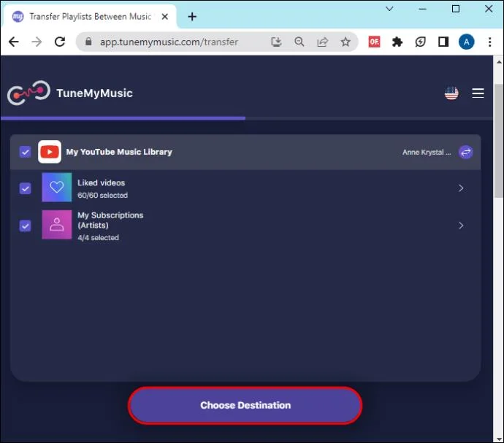Screen dimensions: 504x443
Task: Click the "4/4 selected" text
Action: [x=98, y=238]
